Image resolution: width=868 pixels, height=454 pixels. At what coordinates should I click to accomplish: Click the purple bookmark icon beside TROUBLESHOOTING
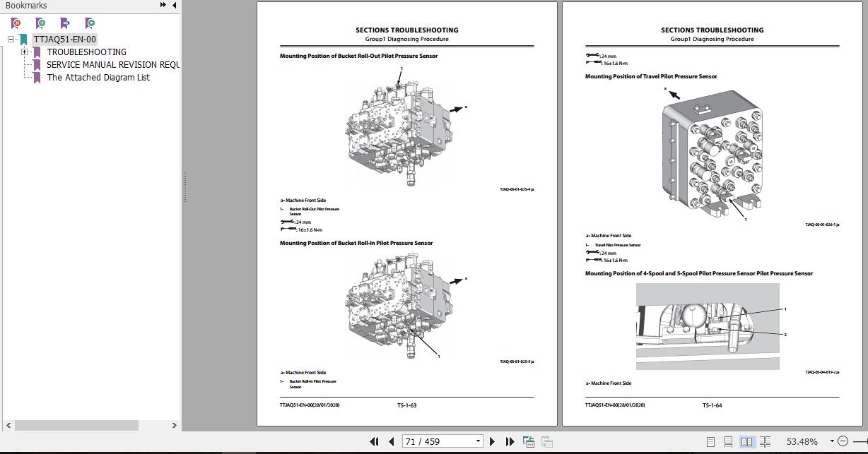pos(37,52)
